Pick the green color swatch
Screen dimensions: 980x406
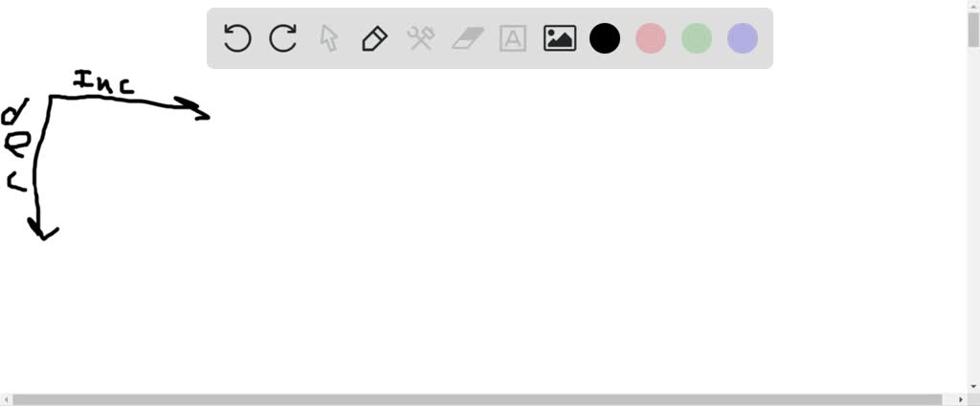(697, 38)
